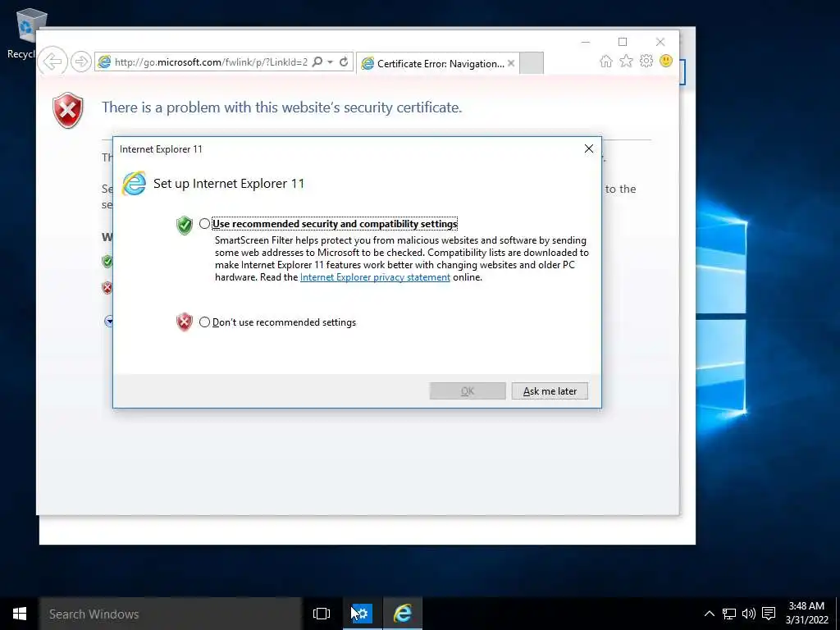Screen dimensions: 840x630
Task: Click heading 'There is a problem with this website's security certificate'
Action: 282,107
